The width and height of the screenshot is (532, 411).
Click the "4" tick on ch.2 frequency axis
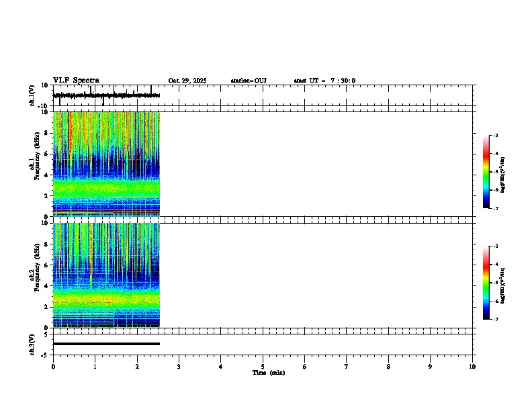(46, 286)
